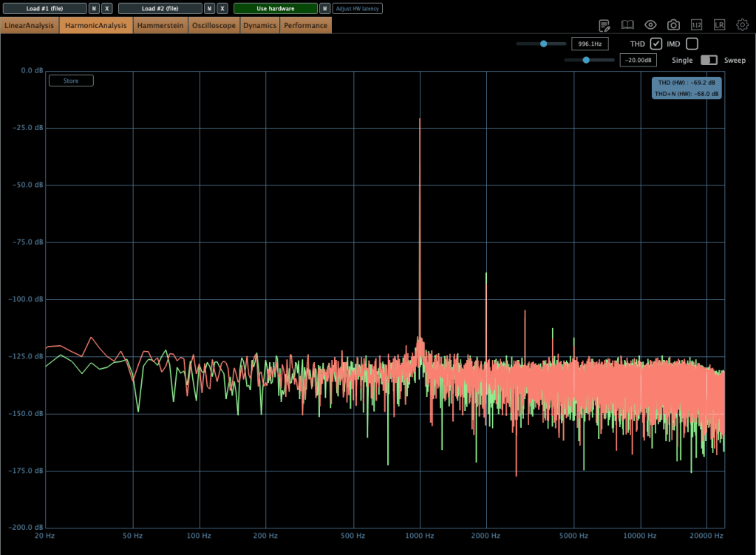The width and height of the screenshot is (756, 555).
Task: Open the manual book icon
Action: [627, 25]
